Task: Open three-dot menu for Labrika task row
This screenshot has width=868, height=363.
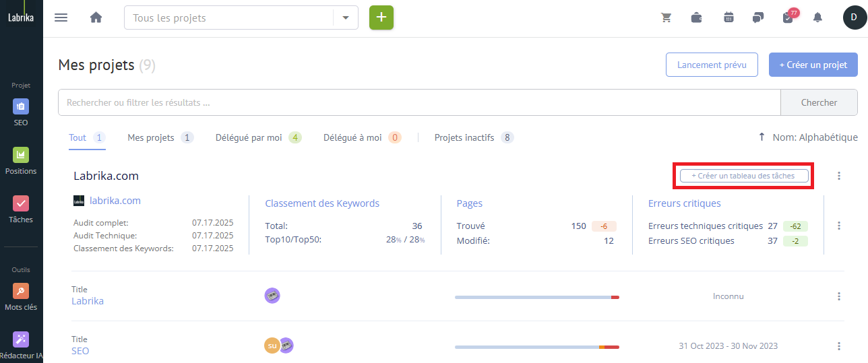Action: pyautogui.click(x=839, y=296)
